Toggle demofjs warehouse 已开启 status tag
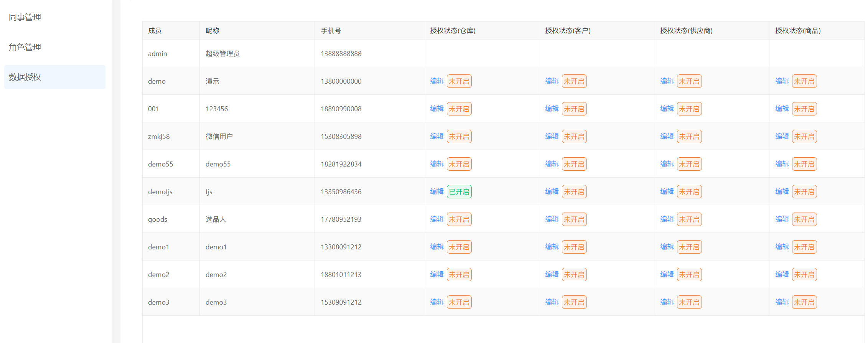 click(459, 191)
